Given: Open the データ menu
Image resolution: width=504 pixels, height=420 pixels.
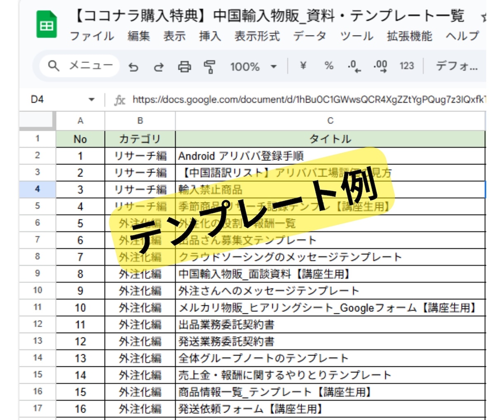Looking at the screenshot, I should coord(310,36).
